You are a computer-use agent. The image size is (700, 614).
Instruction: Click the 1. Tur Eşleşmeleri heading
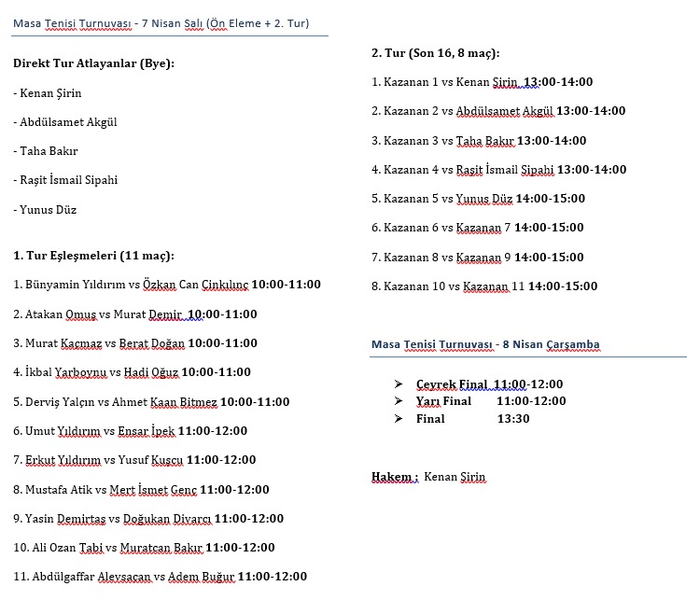tap(93, 255)
